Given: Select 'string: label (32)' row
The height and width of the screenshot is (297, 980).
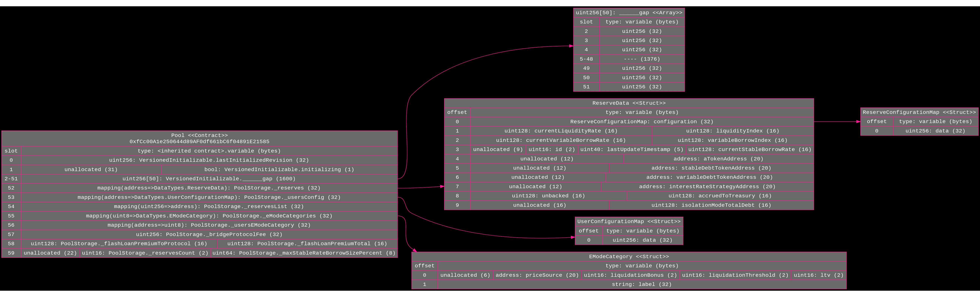Looking at the screenshot, I should (x=642, y=284).
